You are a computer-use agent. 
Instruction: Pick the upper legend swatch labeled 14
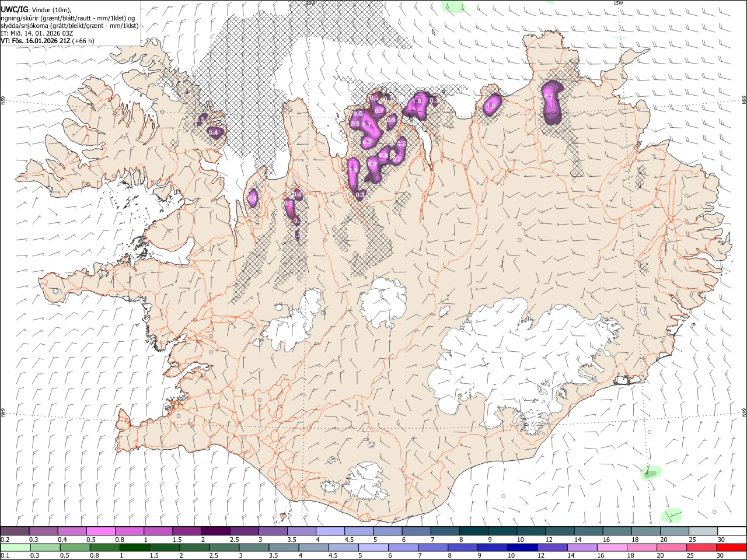point(589,531)
